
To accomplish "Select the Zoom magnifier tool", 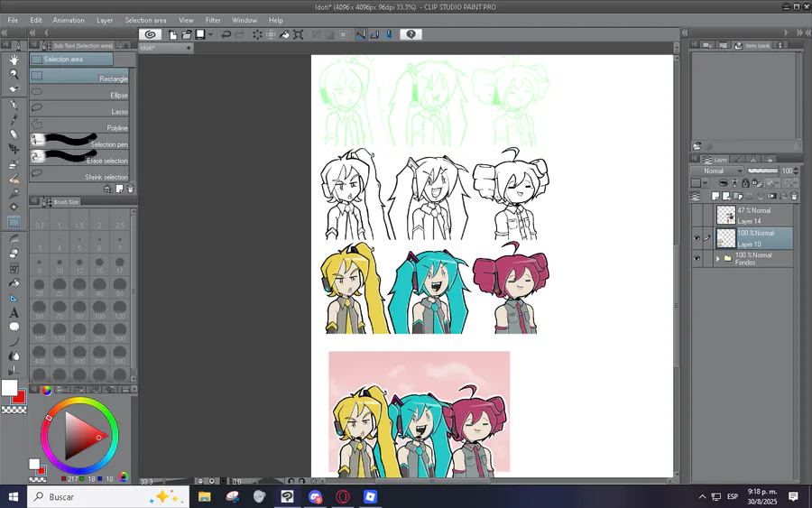I will point(14,74).
